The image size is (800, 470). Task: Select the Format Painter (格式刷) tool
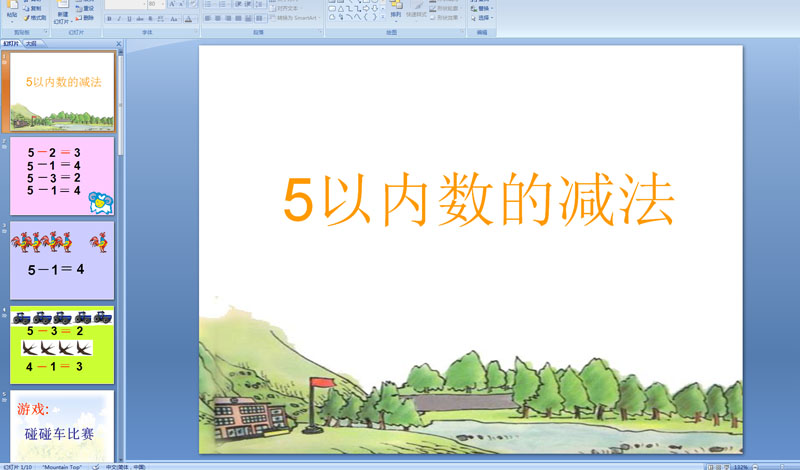35,18
